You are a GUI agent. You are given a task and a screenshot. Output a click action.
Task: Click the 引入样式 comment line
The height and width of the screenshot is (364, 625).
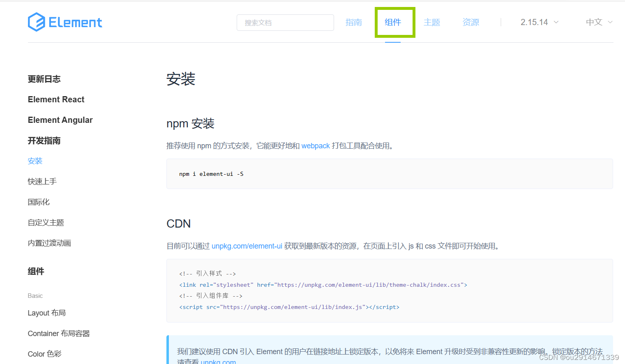coord(208,274)
